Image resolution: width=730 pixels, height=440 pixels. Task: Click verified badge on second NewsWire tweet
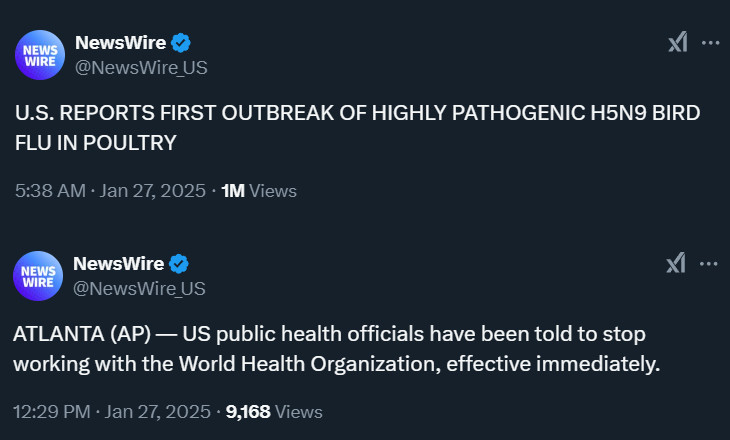click(x=179, y=264)
